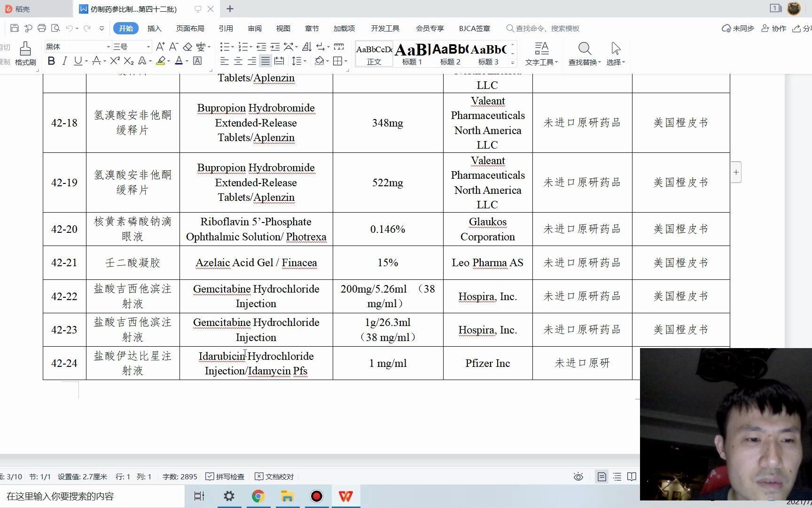Apply the Heading 1 style
Screen dimensions: 812x508
pyautogui.click(x=412, y=54)
